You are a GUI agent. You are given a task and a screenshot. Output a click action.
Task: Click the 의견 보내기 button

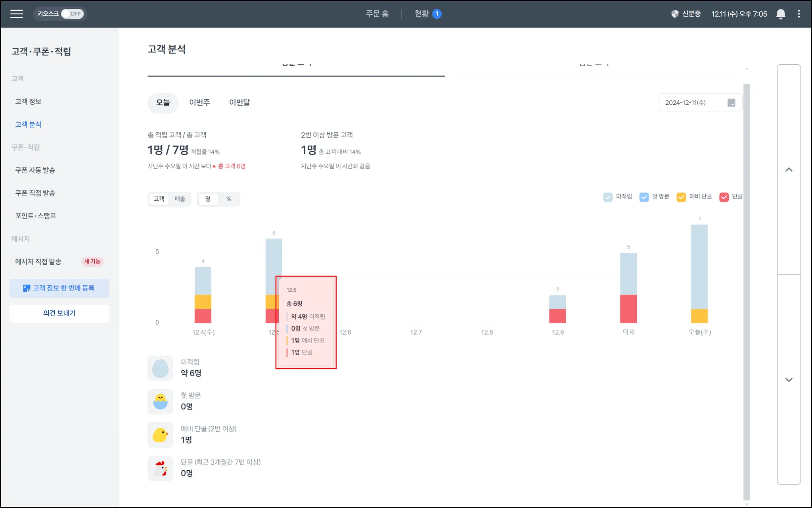click(59, 314)
